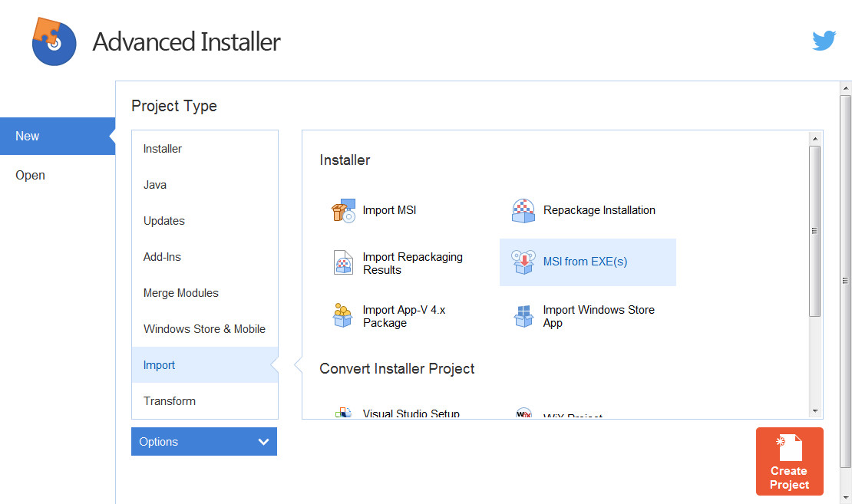Select the Import Repackaging Results icon
The image size is (852, 504).
pyautogui.click(x=343, y=262)
